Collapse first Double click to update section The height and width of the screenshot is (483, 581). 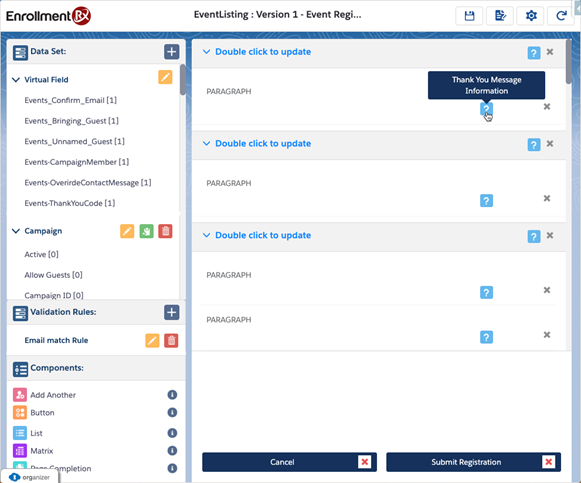pos(206,51)
